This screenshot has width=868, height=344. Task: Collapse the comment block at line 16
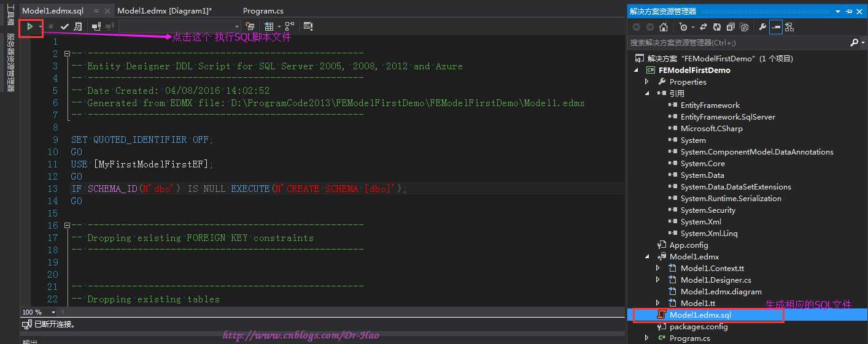pos(67,226)
